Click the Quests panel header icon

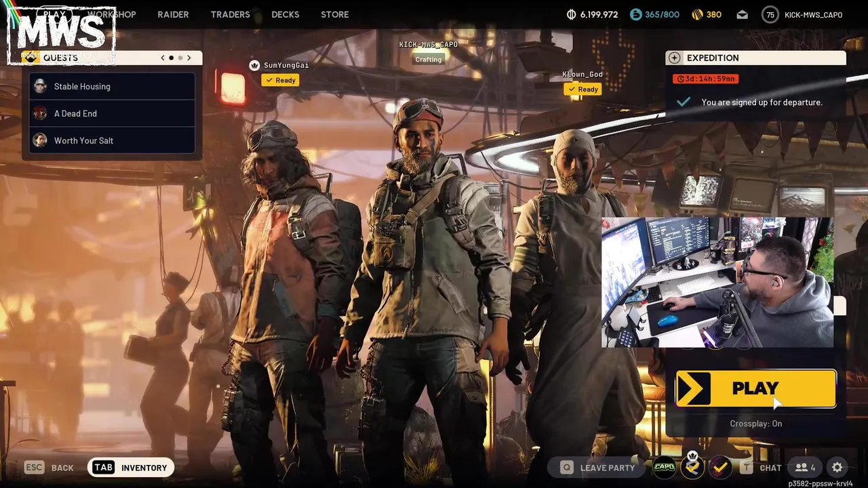30,58
